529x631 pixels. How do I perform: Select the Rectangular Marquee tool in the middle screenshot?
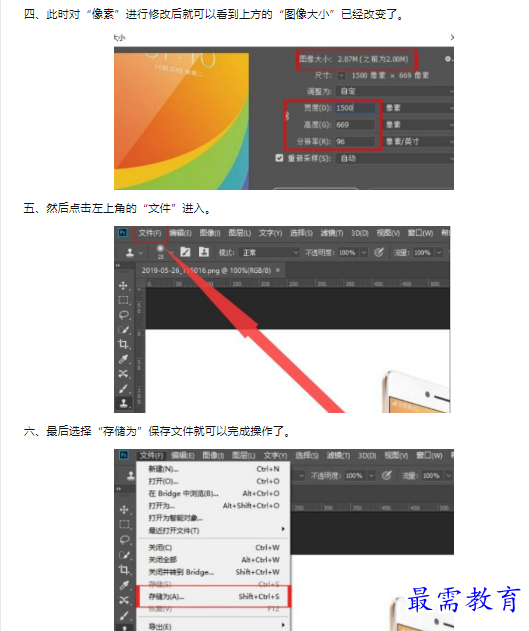click(123, 300)
